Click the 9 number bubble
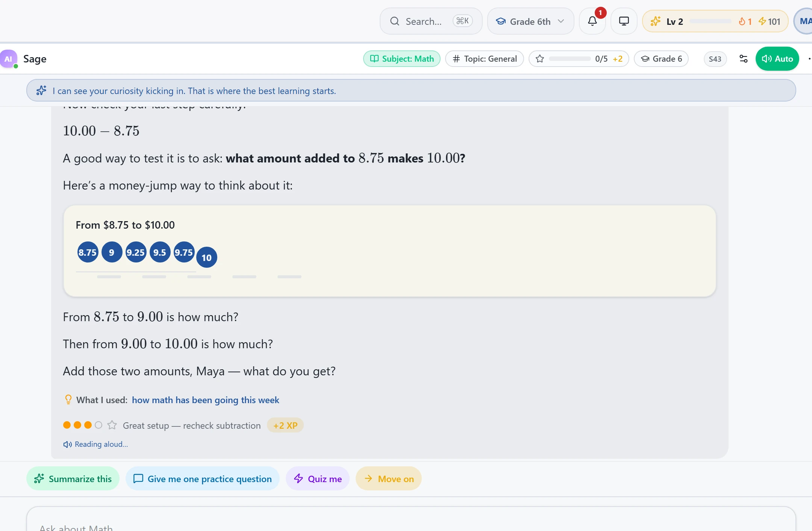This screenshot has width=812, height=531. coord(112,252)
